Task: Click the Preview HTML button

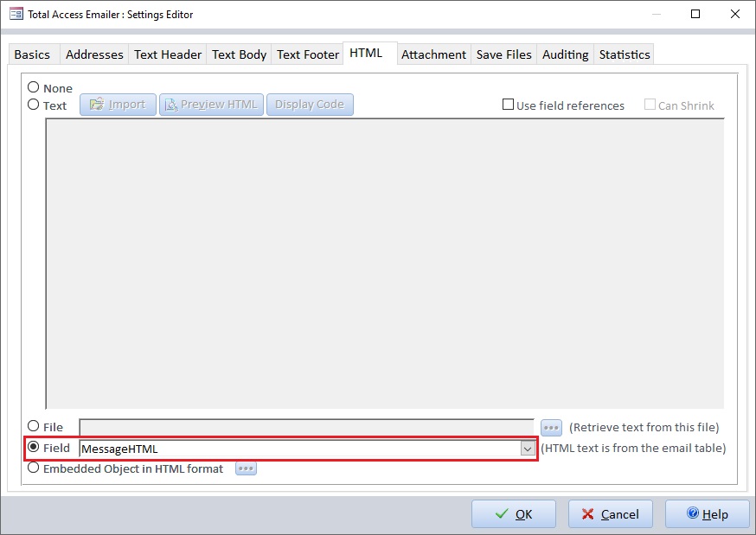Action: (x=211, y=105)
